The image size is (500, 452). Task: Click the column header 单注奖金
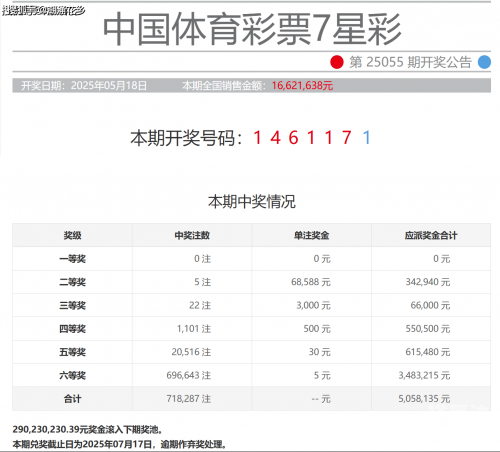click(311, 235)
